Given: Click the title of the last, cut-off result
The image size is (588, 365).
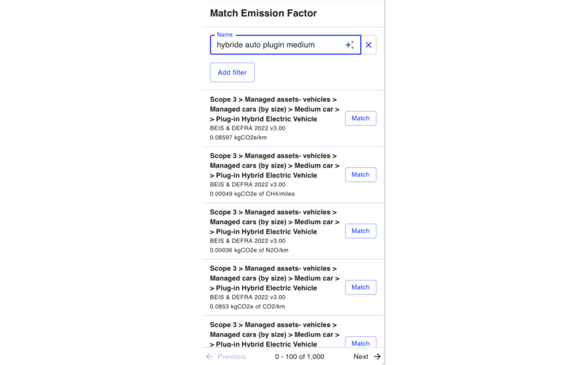Looking at the screenshot, I should (x=273, y=335).
